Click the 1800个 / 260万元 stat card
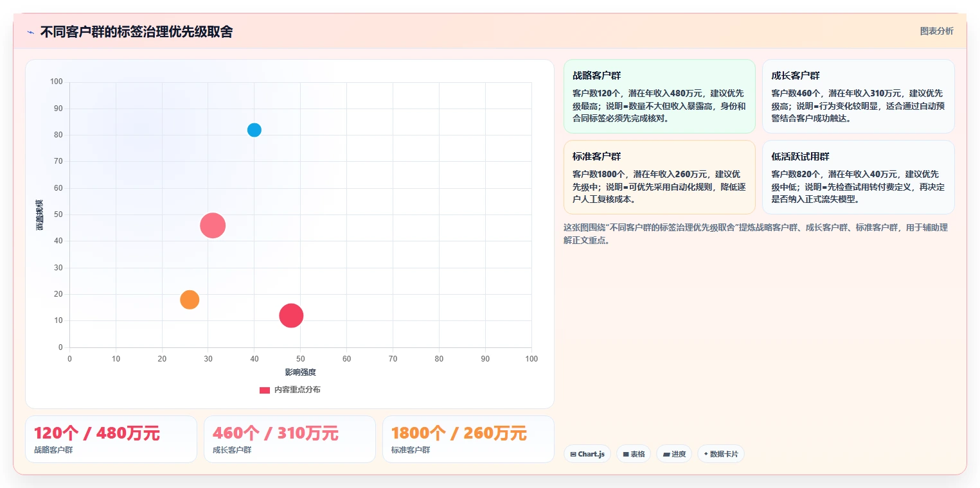The image size is (980, 488). tap(468, 439)
